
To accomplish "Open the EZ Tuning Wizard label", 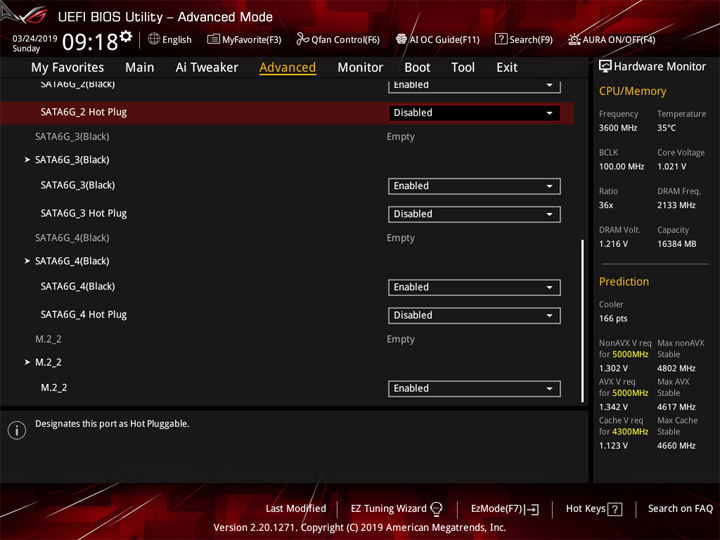I will pyautogui.click(x=388, y=508).
